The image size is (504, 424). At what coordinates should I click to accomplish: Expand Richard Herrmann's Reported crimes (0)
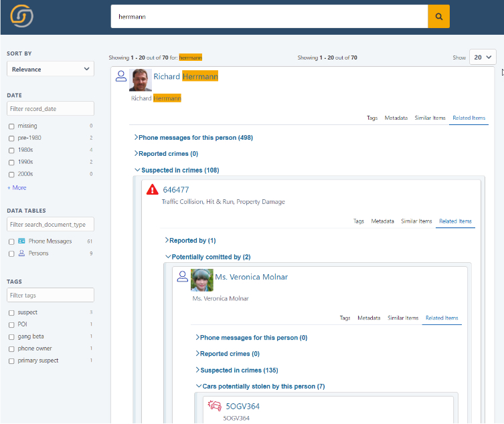[x=166, y=154]
